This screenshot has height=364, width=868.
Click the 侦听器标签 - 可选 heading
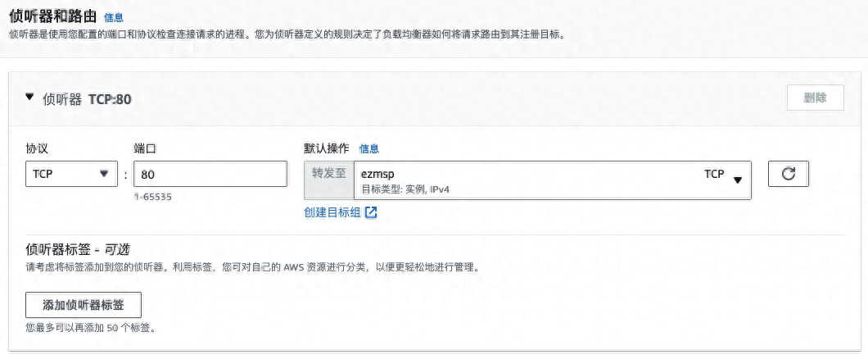click(78, 248)
